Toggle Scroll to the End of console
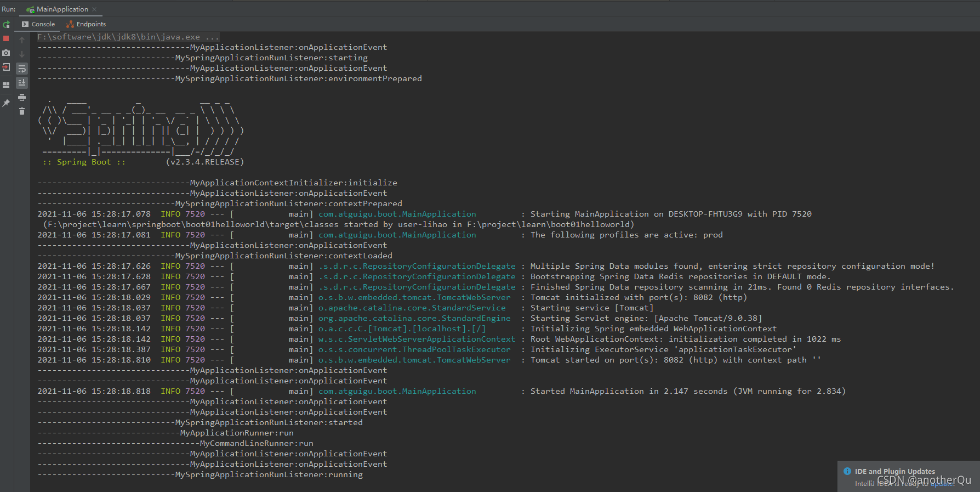The image size is (980, 492). [x=22, y=82]
